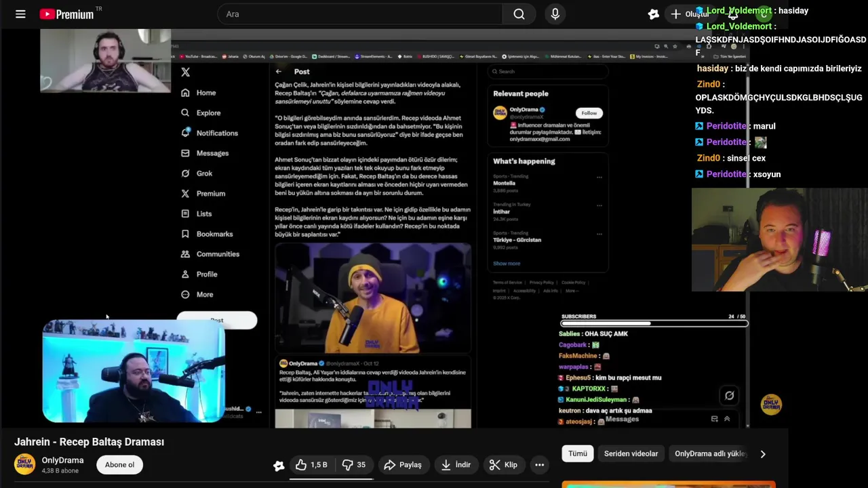Focus the X Search field
The image size is (868, 488).
[x=547, y=71]
